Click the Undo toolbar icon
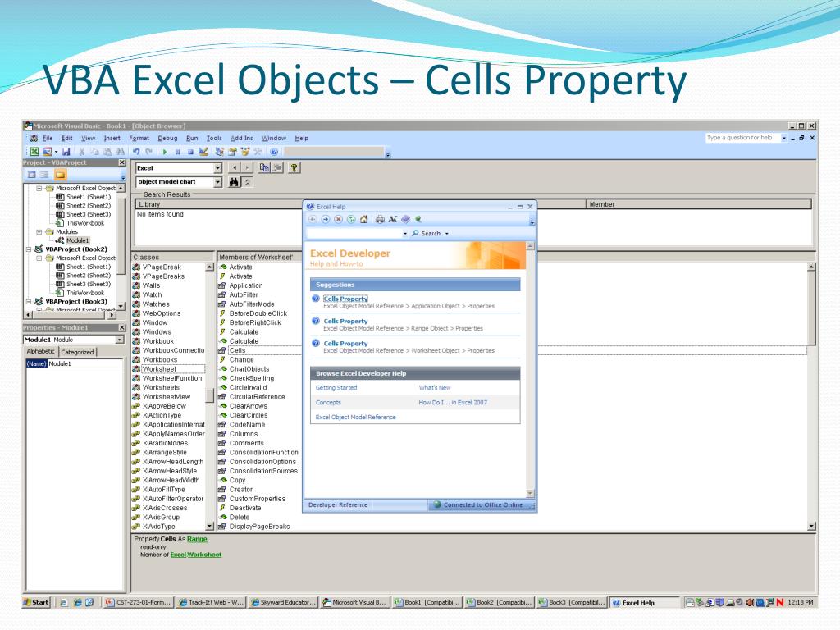The width and height of the screenshot is (840, 630). click(x=137, y=152)
